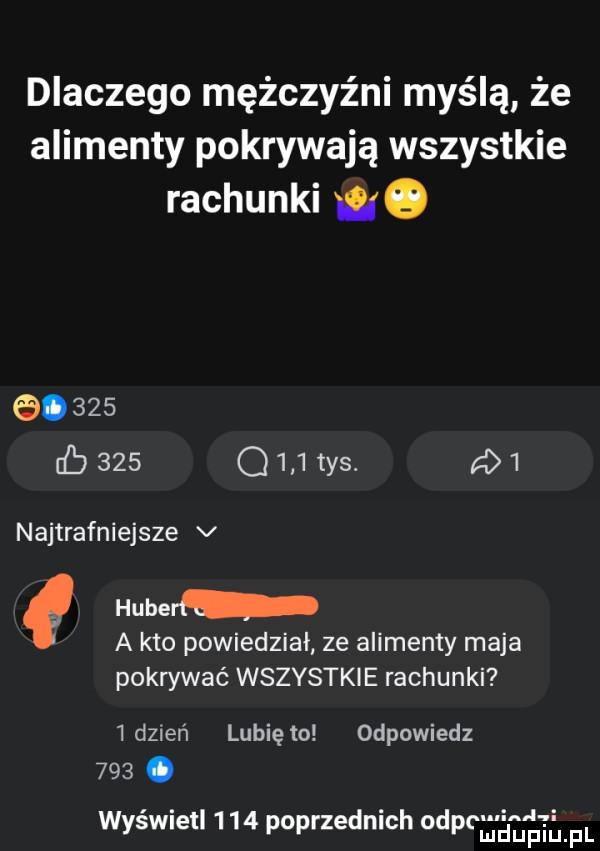Click the shrugging woman emoji in the post
Screen dimensions: 600x851
pyautogui.click(x=356, y=201)
